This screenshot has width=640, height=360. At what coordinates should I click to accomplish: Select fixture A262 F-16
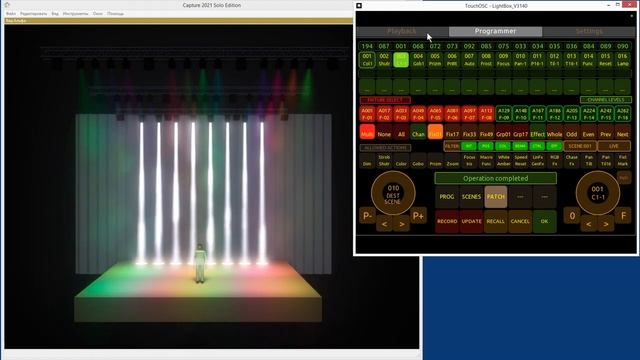pos(622,114)
